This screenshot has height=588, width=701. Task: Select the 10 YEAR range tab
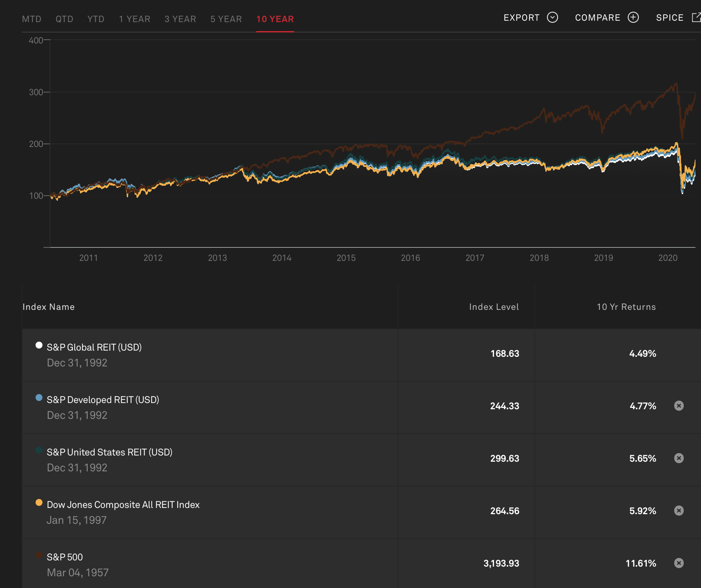pyautogui.click(x=275, y=19)
